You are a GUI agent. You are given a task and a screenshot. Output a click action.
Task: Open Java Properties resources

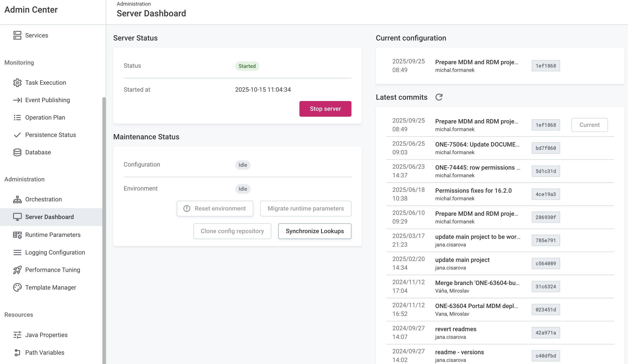pyautogui.click(x=46, y=335)
